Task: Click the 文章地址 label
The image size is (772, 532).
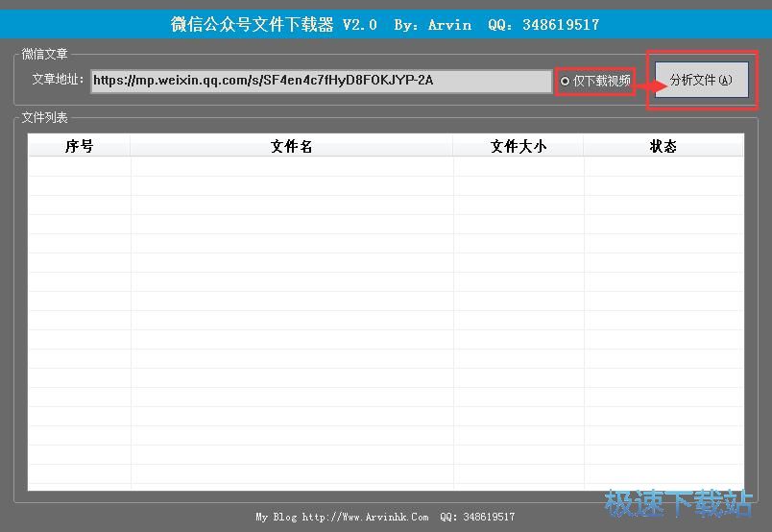Action: click(x=59, y=80)
